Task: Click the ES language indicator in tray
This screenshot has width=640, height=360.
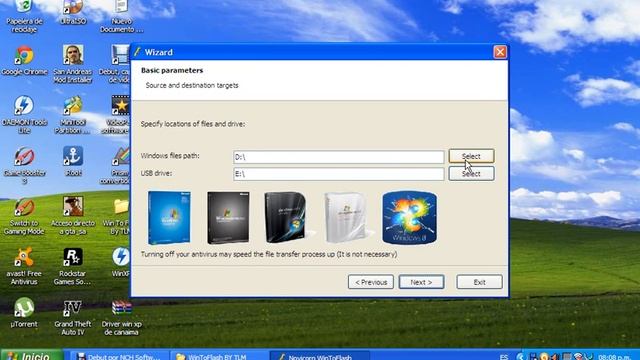Action: (504, 357)
